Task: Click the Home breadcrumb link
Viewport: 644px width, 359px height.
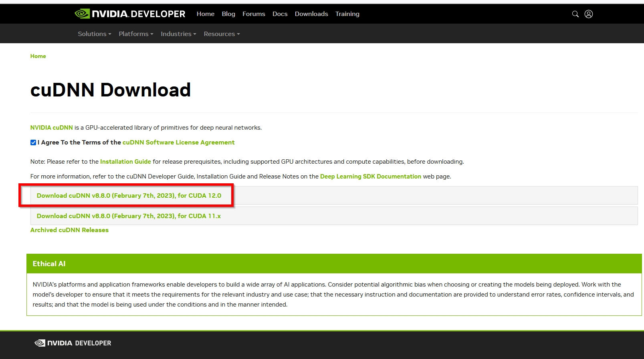Action: coord(38,56)
